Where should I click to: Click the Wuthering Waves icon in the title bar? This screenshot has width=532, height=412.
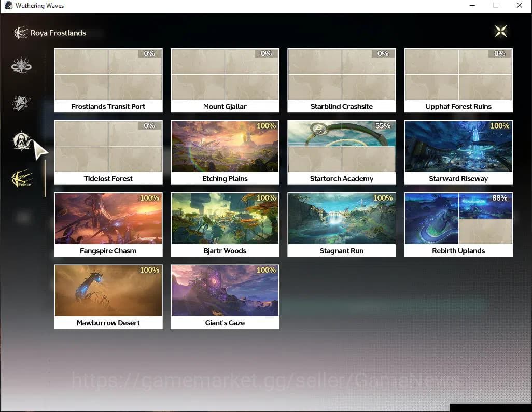(x=8, y=5)
